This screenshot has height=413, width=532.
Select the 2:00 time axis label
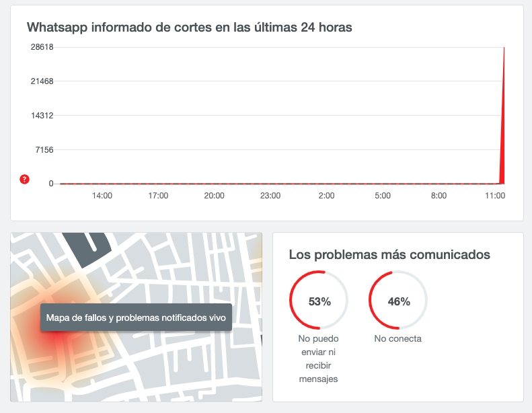[326, 196]
